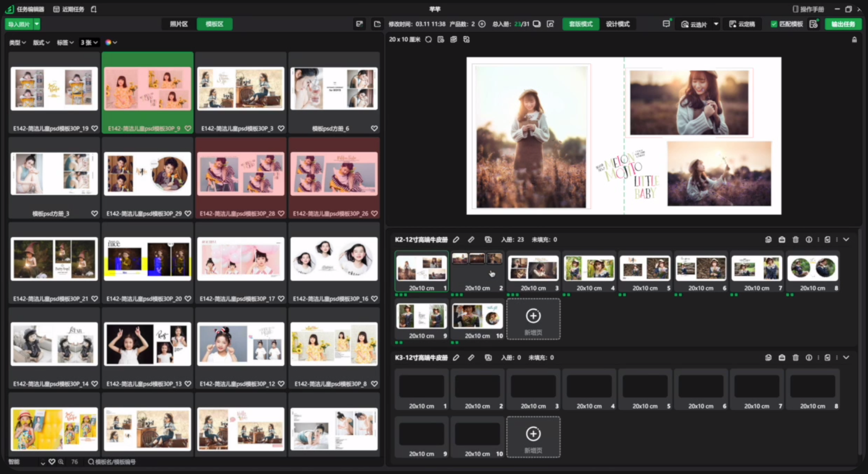Click the pencil rename icon for K2-12寸高端牛皮册
868x474 pixels.
pos(456,239)
